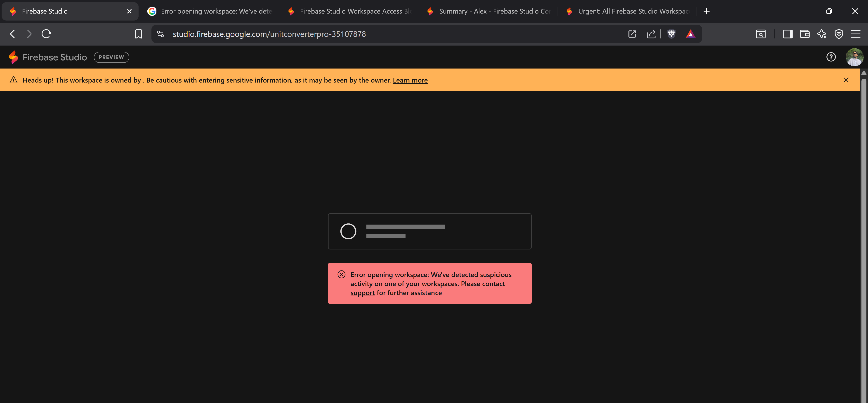Click the Brave Shields lion icon
Image resolution: width=868 pixels, height=403 pixels.
pos(671,34)
